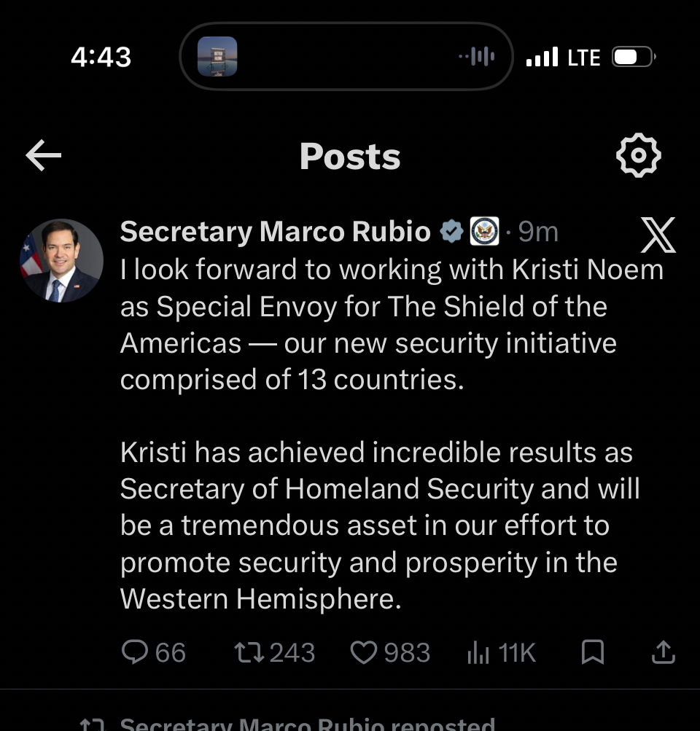Repost the Marco Rubio post

coord(250,652)
